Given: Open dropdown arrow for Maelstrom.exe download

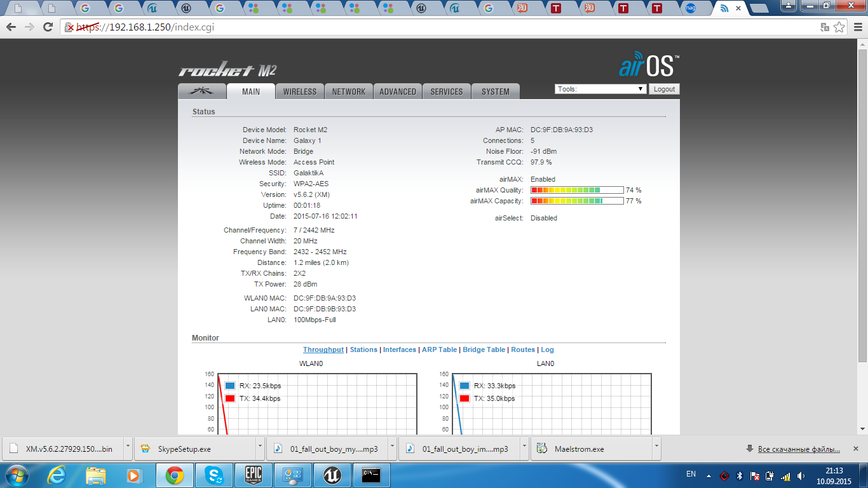Looking at the screenshot, I should point(656,448).
